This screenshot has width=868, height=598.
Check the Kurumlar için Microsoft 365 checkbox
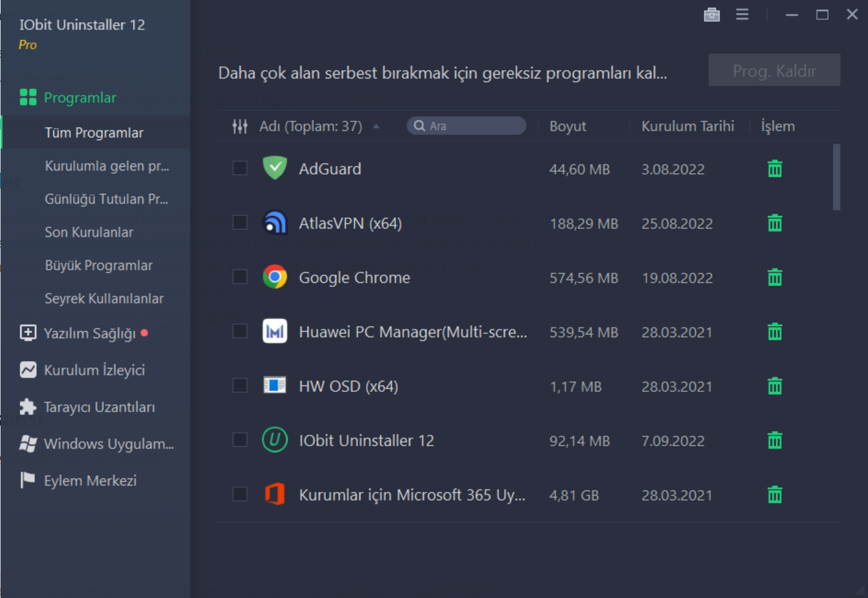(x=240, y=494)
